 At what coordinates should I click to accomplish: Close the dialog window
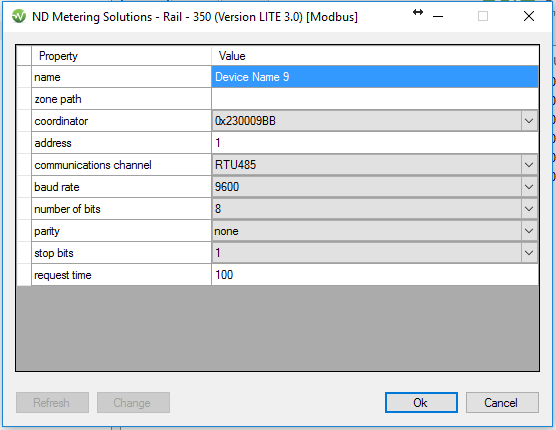point(529,16)
